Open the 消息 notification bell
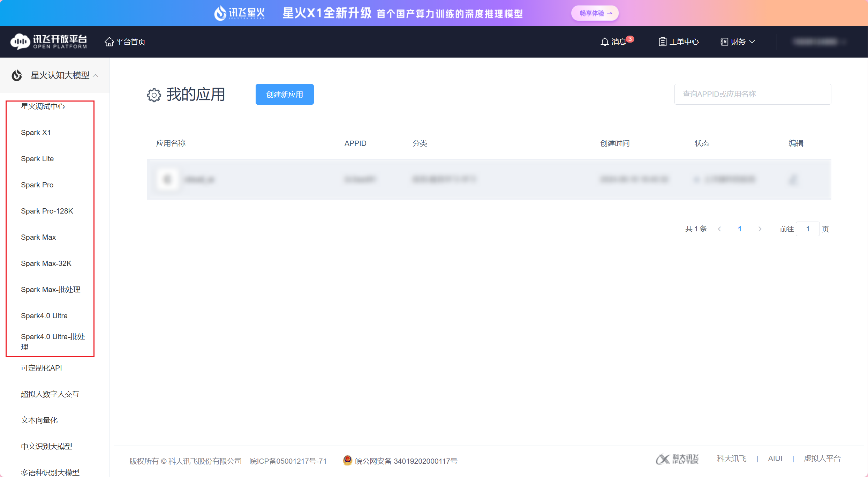This screenshot has width=868, height=477. 604,42
